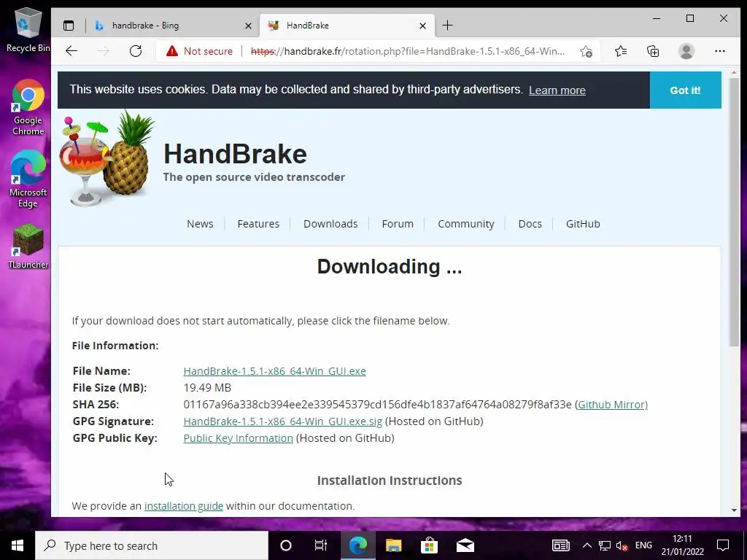Click the SHA 256 hash value text
Viewport: 747px width, 560px height.
point(377,404)
